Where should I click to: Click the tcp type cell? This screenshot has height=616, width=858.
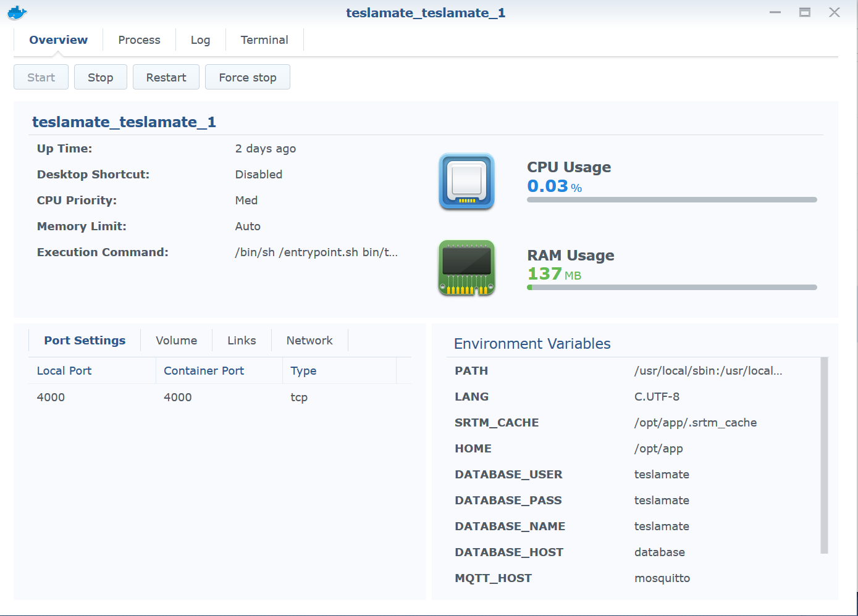click(299, 397)
